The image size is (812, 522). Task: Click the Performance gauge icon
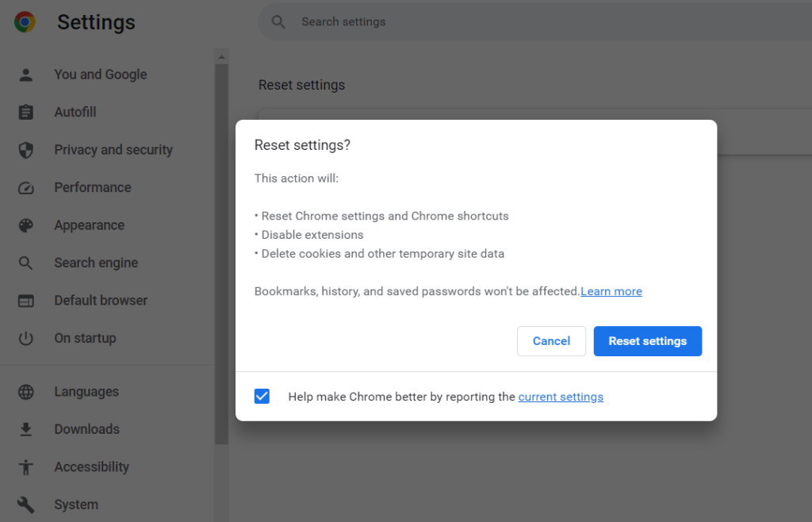point(26,188)
